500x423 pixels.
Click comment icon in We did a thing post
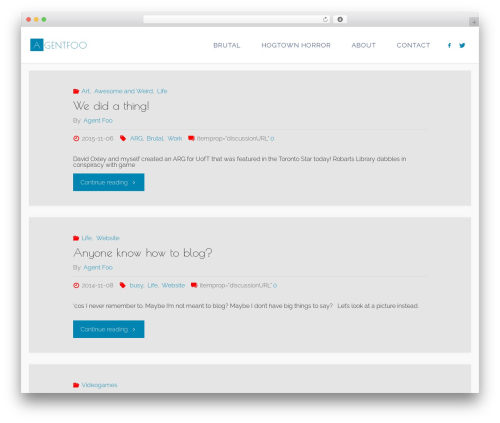click(191, 138)
